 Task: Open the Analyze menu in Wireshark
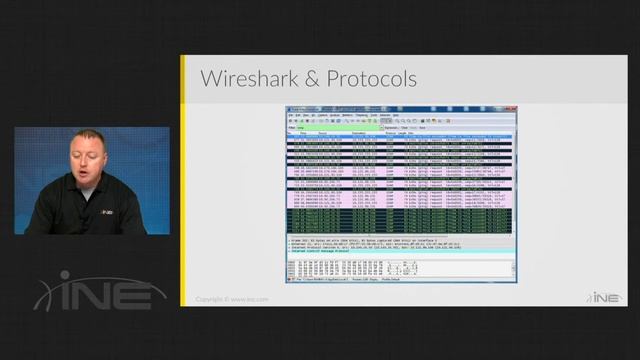coord(335,116)
